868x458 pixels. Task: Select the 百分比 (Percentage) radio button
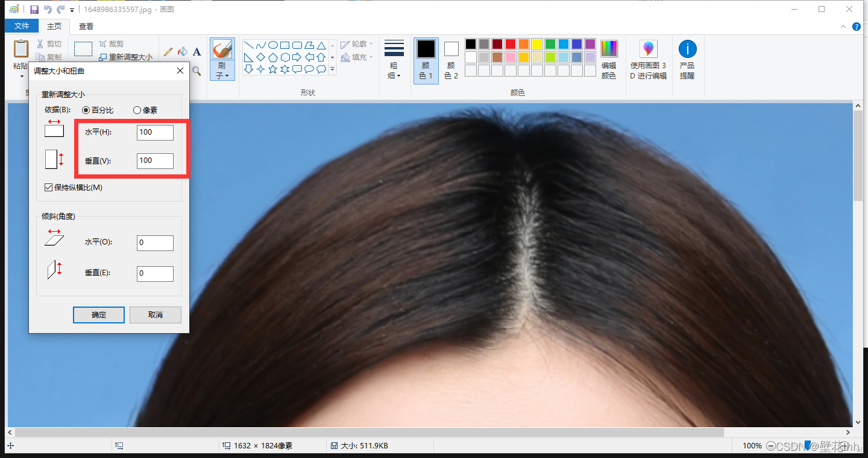[x=86, y=110]
